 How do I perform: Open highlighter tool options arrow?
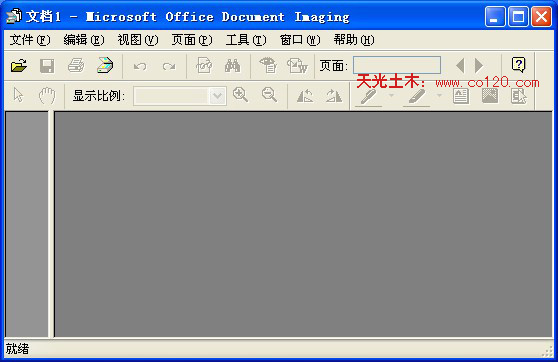pos(439,96)
